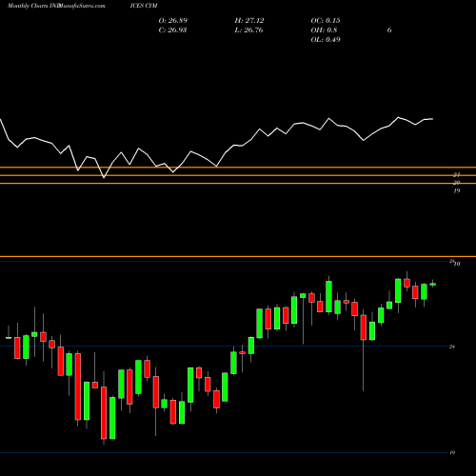This screenshot has width=476, height=476.
Task: Select the low value 'L: 26.76'
Action: (x=248, y=30)
